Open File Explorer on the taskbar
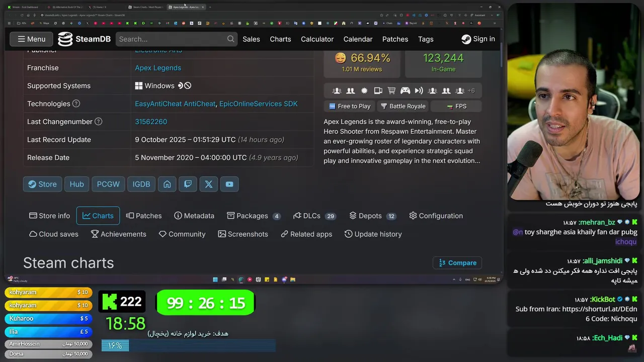 293,279
